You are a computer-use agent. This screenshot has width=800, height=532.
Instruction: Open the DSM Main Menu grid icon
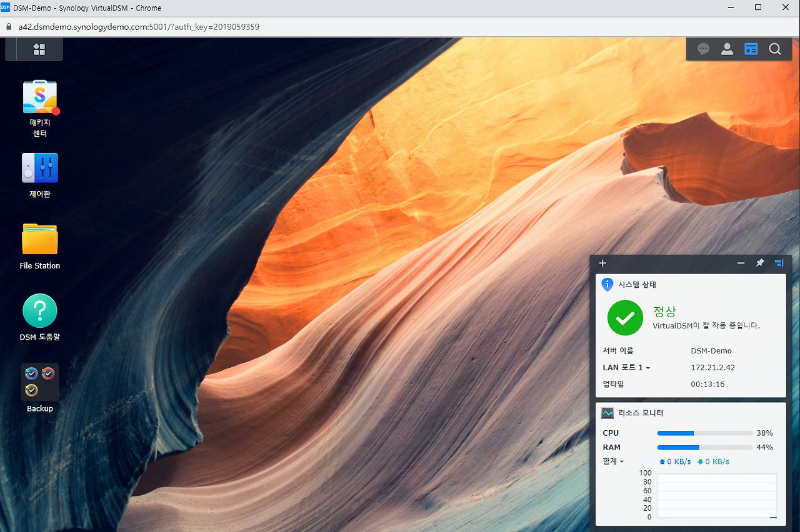coord(39,49)
